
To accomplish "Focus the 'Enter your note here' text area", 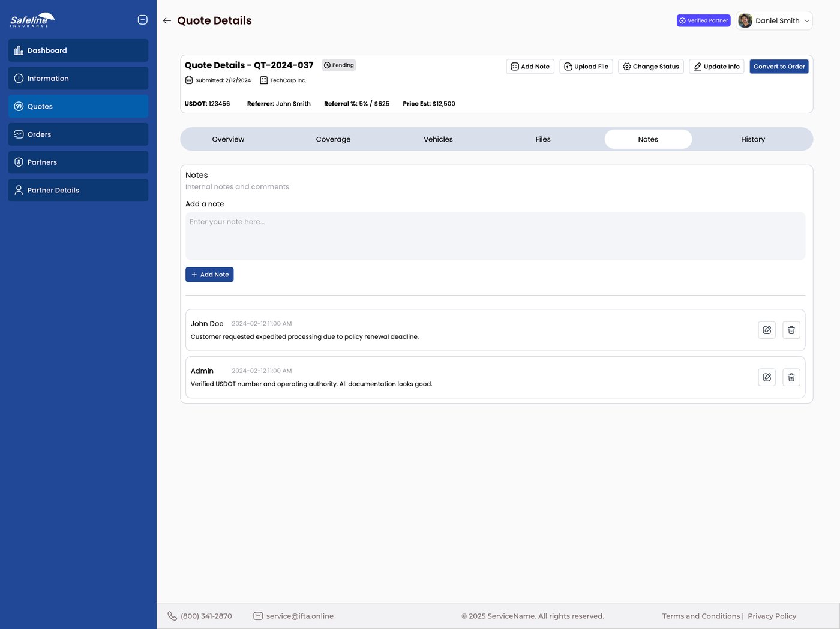I will (x=496, y=236).
